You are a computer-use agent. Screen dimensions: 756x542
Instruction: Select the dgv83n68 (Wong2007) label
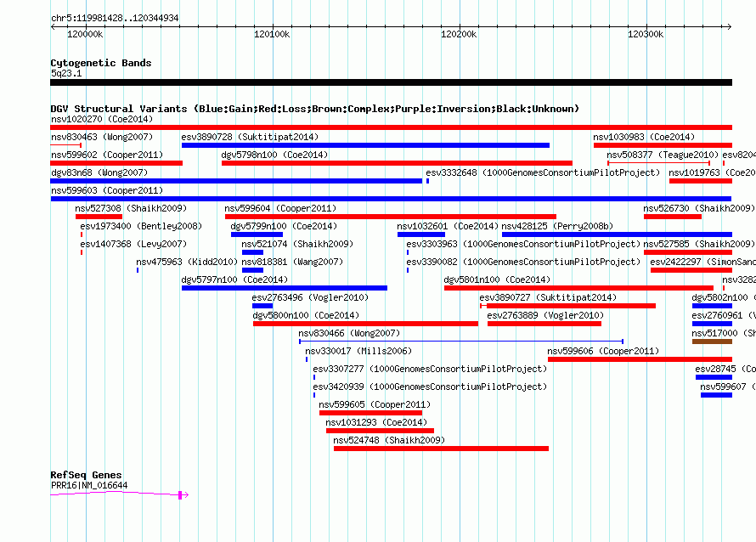pyautogui.click(x=99, y=172)
